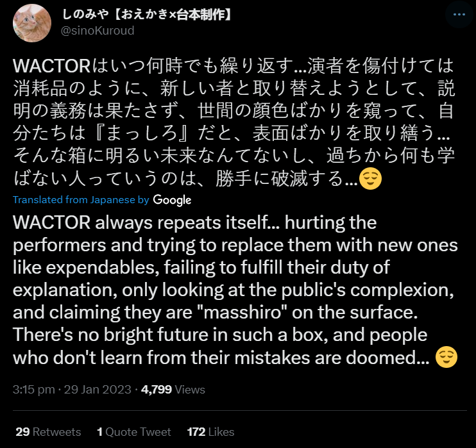Click WACTOR at start of English translation
Viewport: 476px width, 448px height.
coord(51,222)
